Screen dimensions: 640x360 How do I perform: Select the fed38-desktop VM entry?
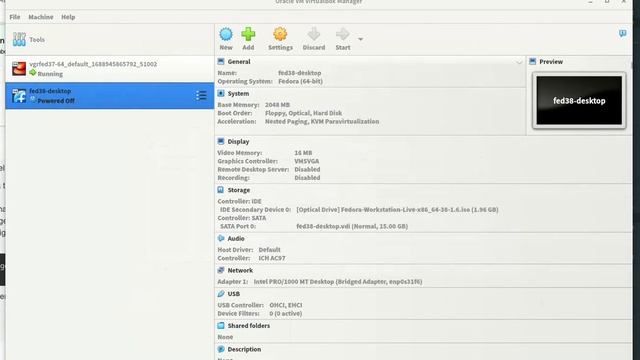coord(109,96)
